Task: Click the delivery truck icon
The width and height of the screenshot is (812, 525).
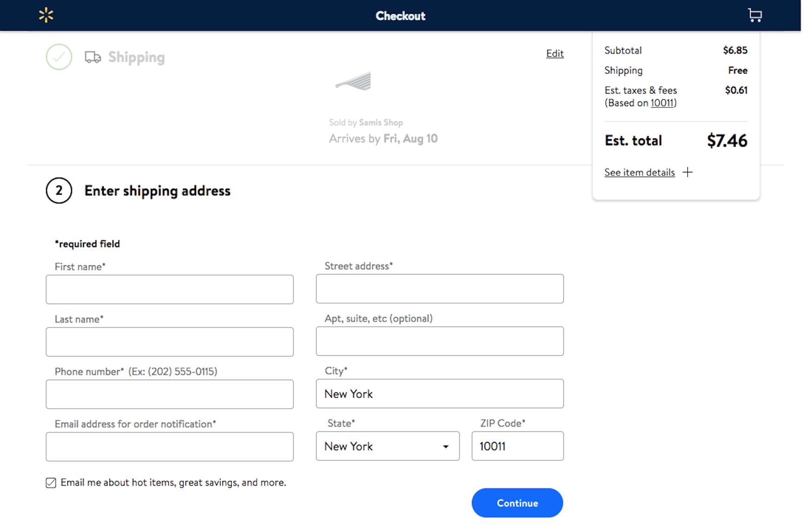Action: [x=93, y=57]
